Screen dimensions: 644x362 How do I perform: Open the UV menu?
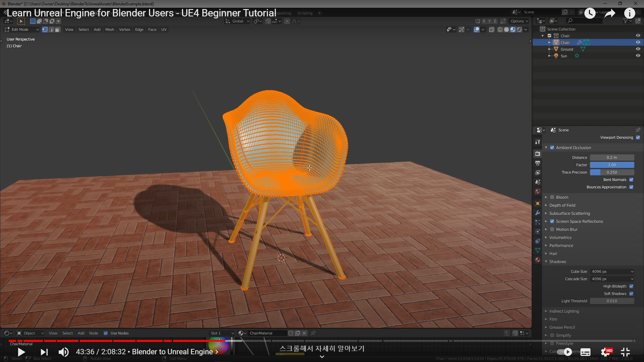pyautogui.click(x=164, y=29)
